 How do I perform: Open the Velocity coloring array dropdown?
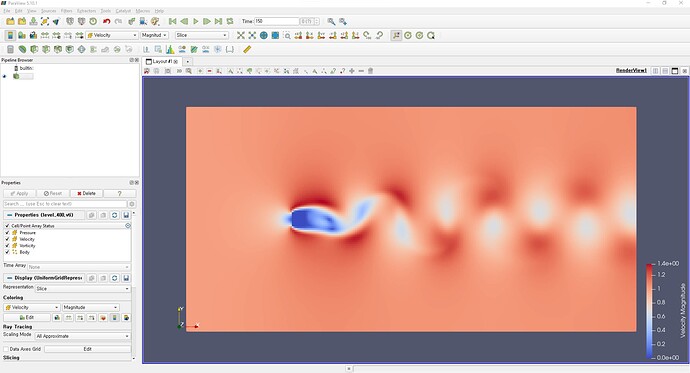click(32, 307)
